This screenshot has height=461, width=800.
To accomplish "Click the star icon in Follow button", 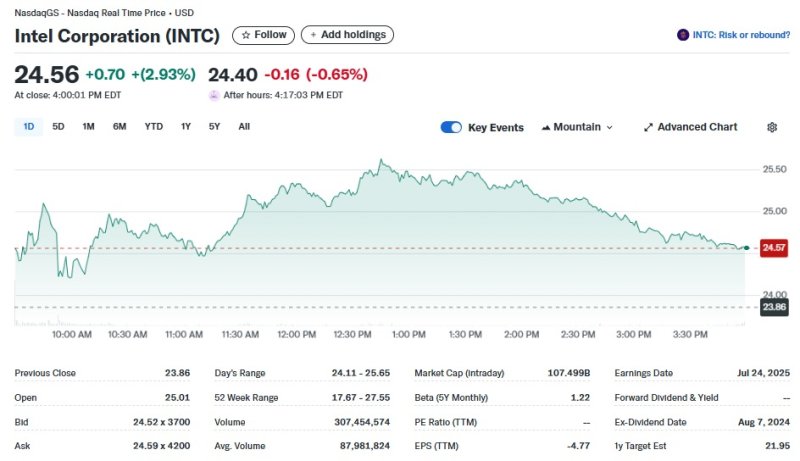I will pos(246,35).
